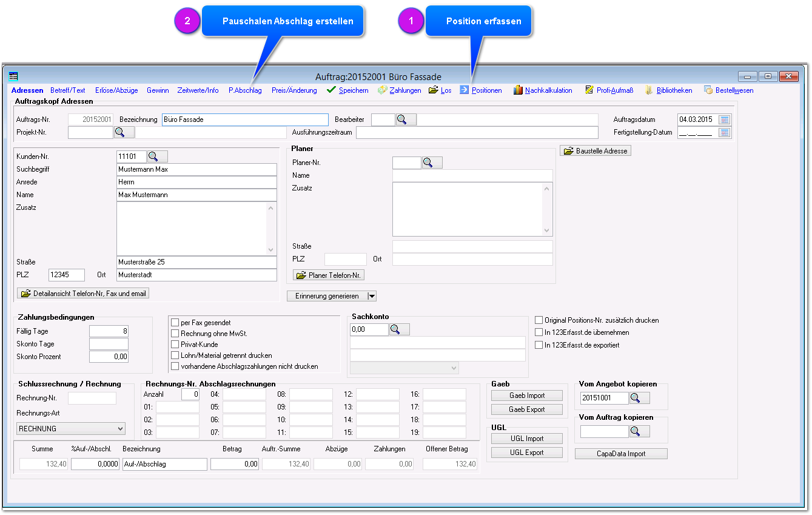Open Bibliotheken from the toolbar

[668, 90]
